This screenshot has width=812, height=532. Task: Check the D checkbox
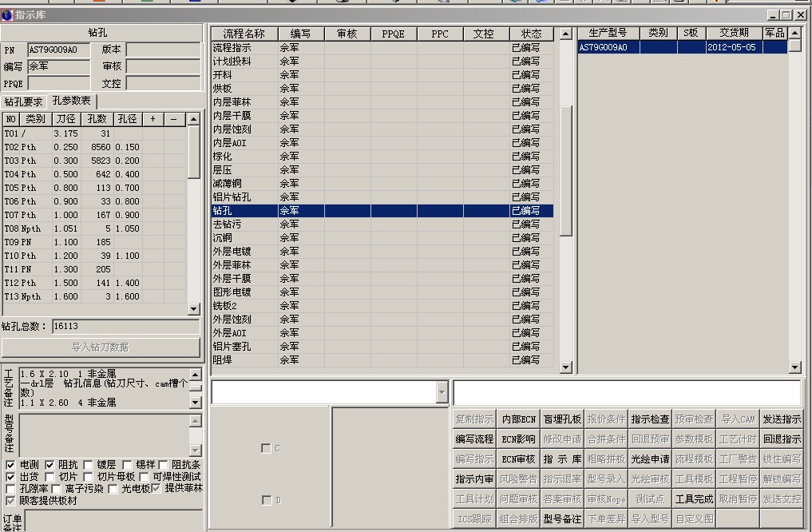pos(266,500)
